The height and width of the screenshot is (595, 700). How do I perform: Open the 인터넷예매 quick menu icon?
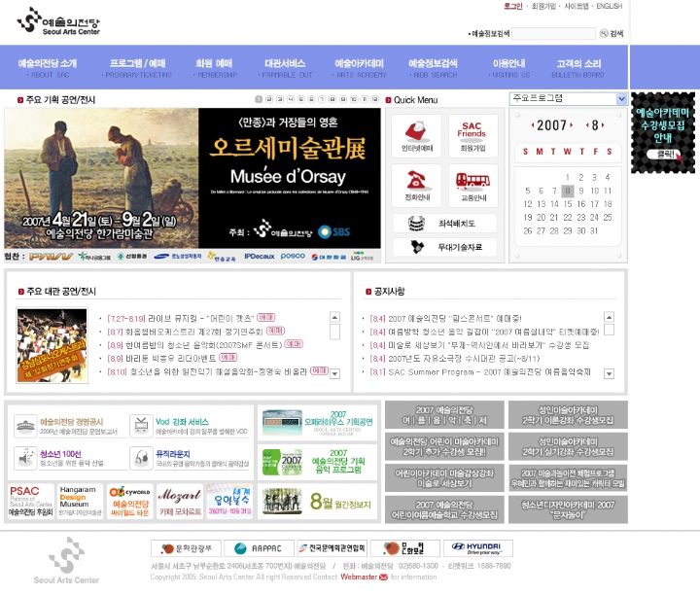point(416,136)
